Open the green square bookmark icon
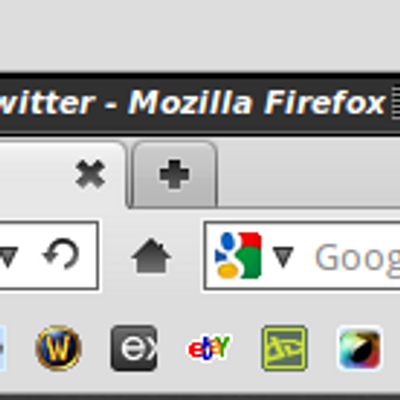This screenshot has width=400, height=400. 284,348
